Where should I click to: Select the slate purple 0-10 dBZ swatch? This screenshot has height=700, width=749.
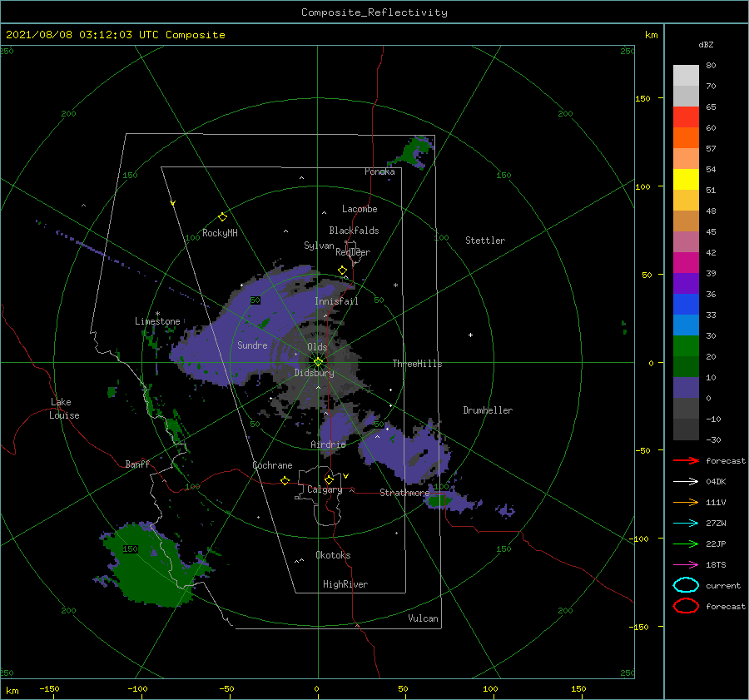pyautogui.click(x=686, y=388)
